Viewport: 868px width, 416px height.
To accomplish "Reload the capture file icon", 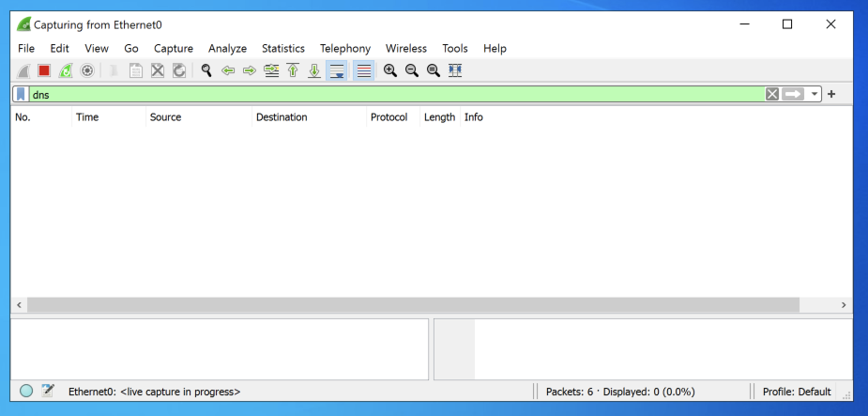I will [179, 71].
